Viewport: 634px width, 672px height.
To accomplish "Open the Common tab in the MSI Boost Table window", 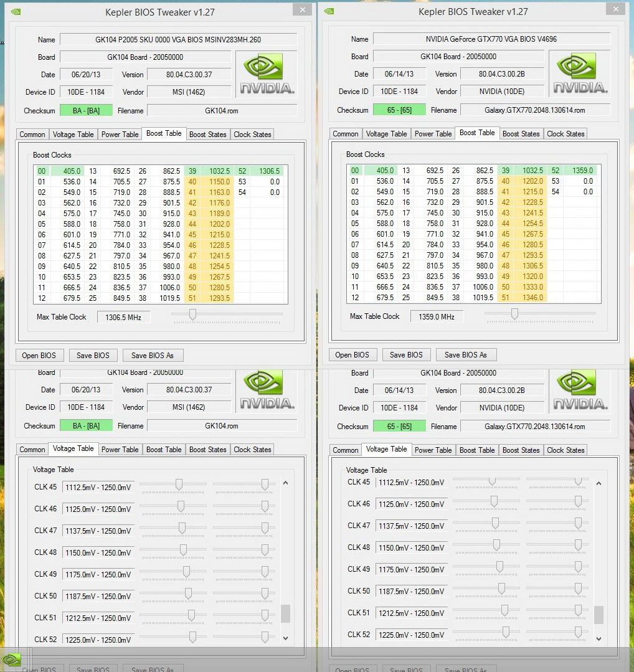I will tap(32, 134).
